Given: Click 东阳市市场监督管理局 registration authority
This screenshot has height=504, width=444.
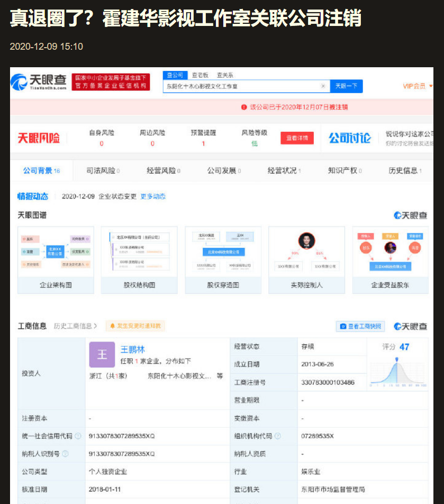Looking at the screenshot, I should tap(333, 489).
